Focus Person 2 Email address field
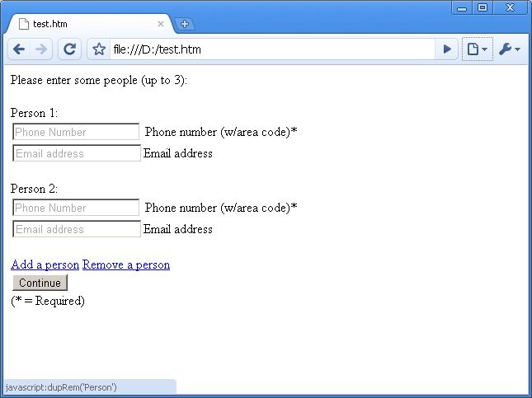This screenshot has height=398, width=532. coord(77,229)
